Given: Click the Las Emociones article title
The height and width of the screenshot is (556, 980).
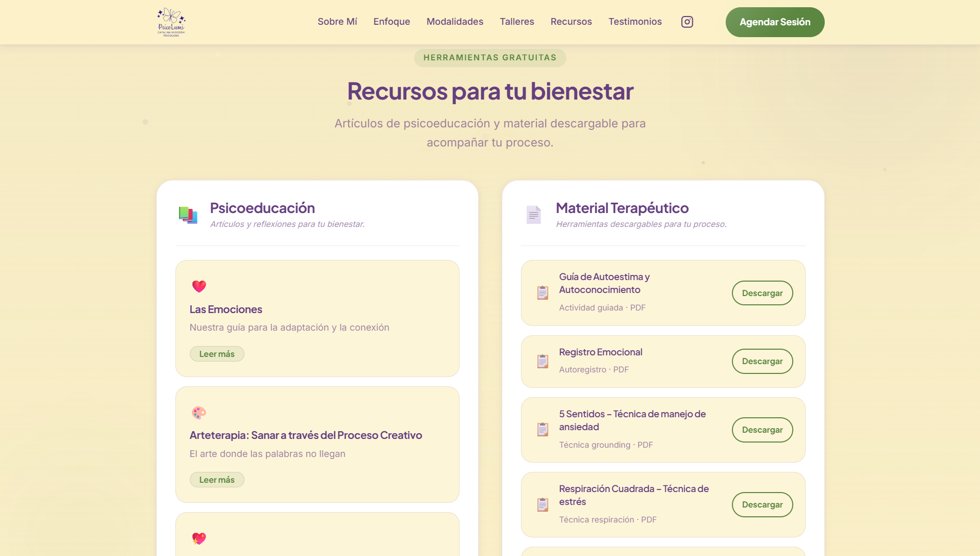Looking at the screenshot, I should [x=226, y=309].
